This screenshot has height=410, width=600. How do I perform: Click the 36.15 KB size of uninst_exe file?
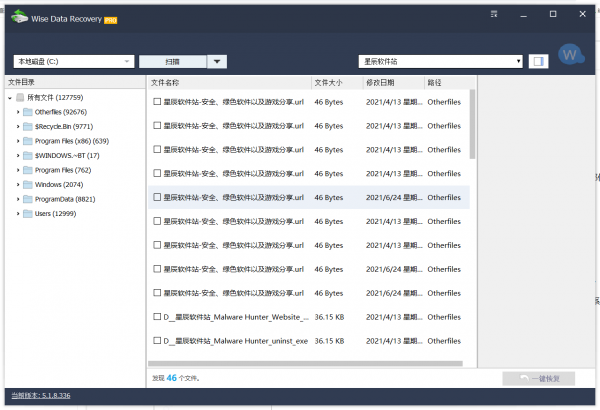[329, 341]
